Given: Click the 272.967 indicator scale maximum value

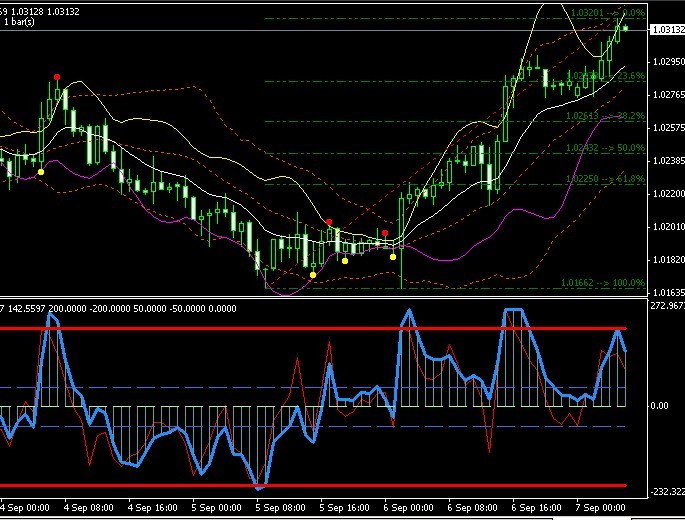Looking at the screenshot, I should 668,306.
